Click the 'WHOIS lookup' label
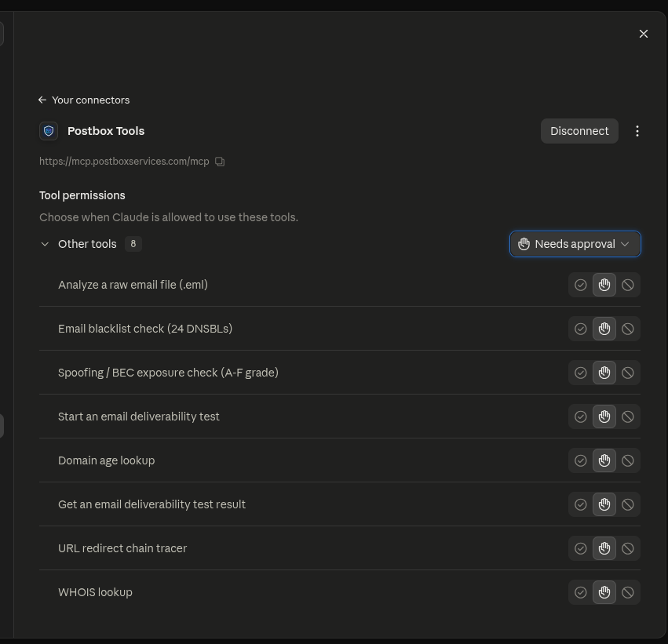 (96, 592)
